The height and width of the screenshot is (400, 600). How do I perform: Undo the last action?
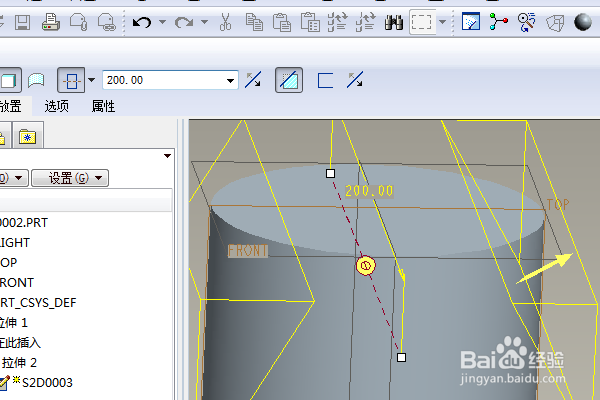pyautogui.click(x=142, y=22)
